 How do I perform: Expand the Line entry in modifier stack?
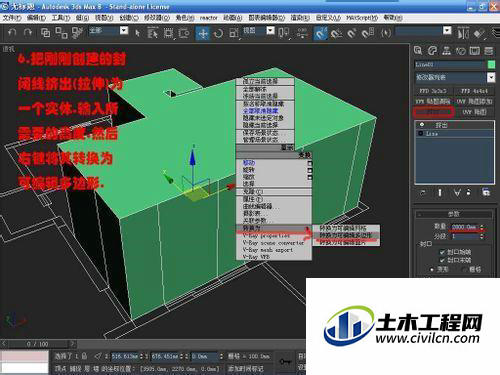click(x=421, y=133)
